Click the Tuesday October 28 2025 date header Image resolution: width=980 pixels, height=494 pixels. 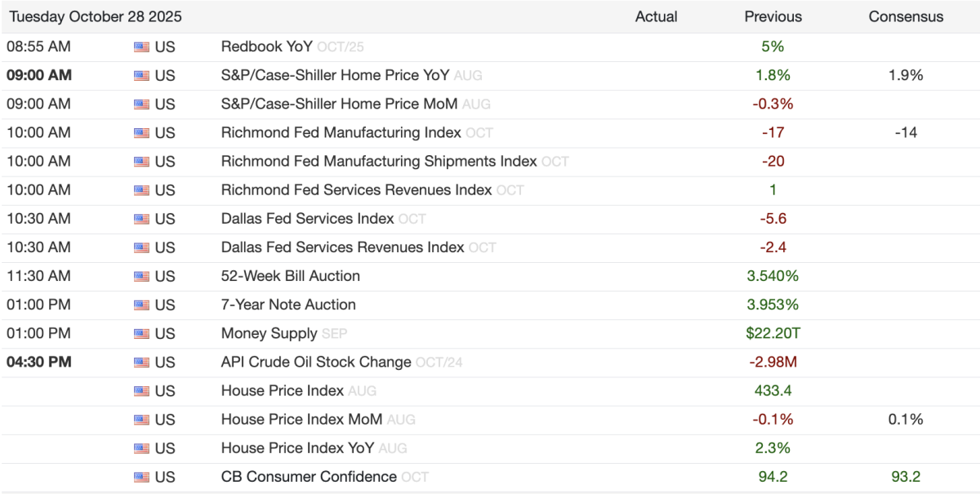tap(96, 16)
